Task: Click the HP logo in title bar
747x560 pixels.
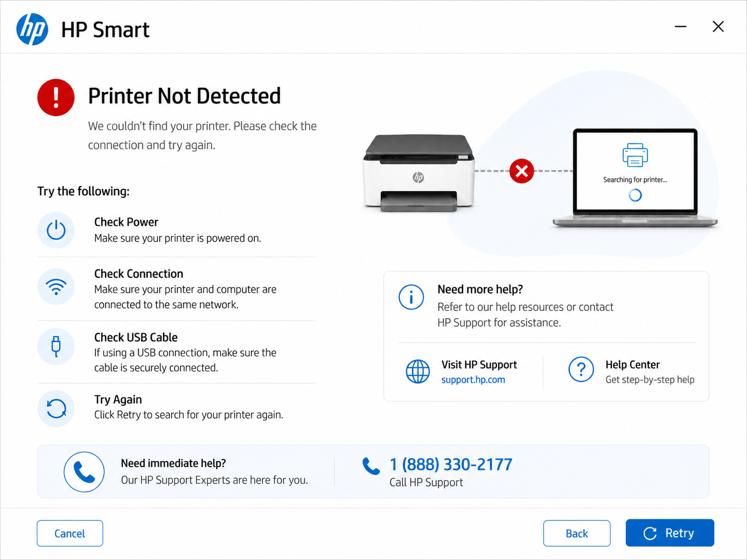Action: [x=32, y=29]
